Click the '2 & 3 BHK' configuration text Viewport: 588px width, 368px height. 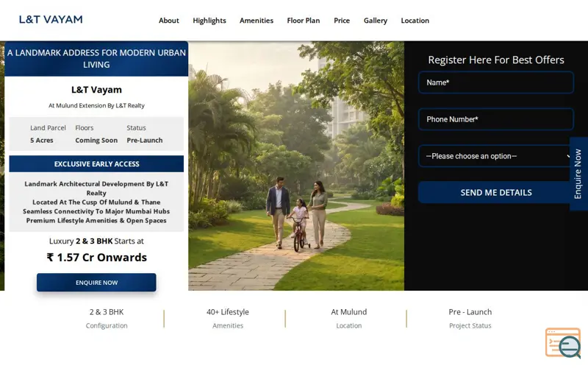pyautogui.click(x=107, y=312)
